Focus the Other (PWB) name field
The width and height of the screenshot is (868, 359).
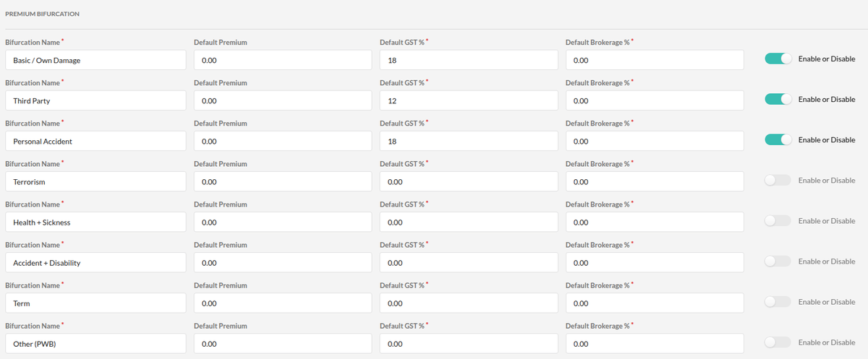(95, 343)
